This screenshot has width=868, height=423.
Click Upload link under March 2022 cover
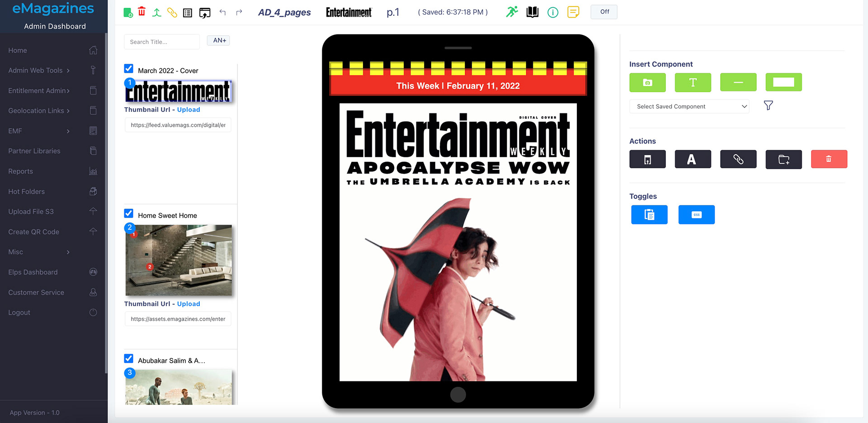[x=189, y=109]
